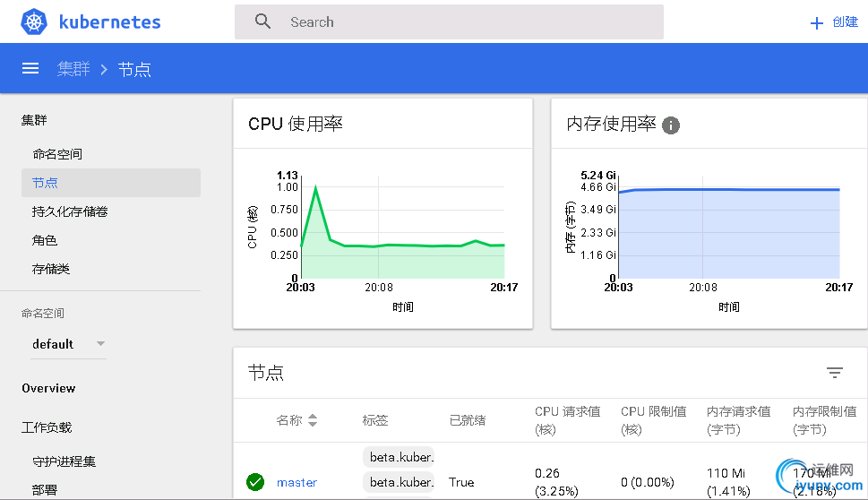
Task: Open 守护进程集 in the sidebar
Action: 64,461
